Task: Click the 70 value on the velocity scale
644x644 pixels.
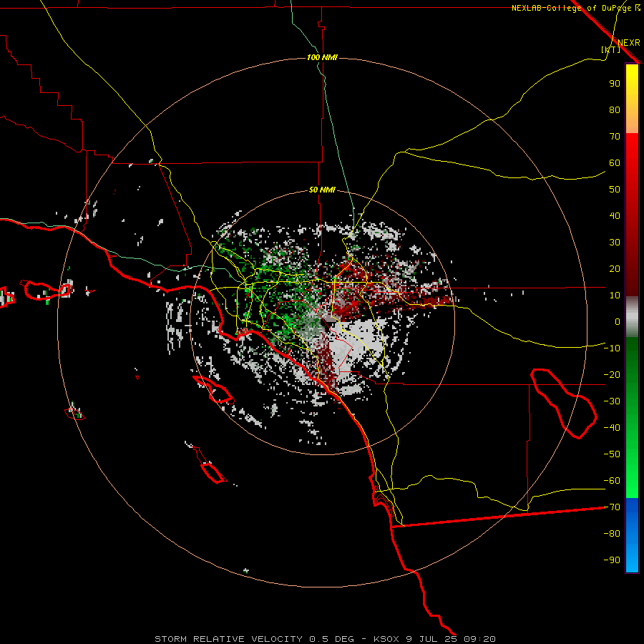Action: point(615,137)
